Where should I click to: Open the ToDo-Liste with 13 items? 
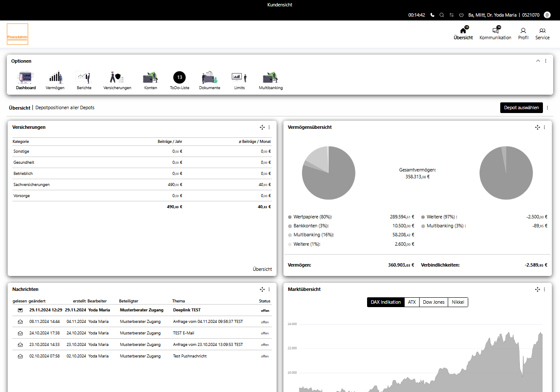click(179, 78)
